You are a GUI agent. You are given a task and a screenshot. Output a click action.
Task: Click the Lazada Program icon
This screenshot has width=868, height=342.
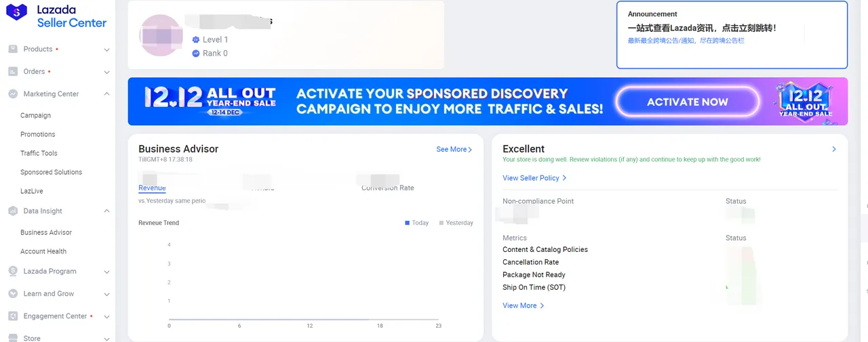[x=13, y=272]
